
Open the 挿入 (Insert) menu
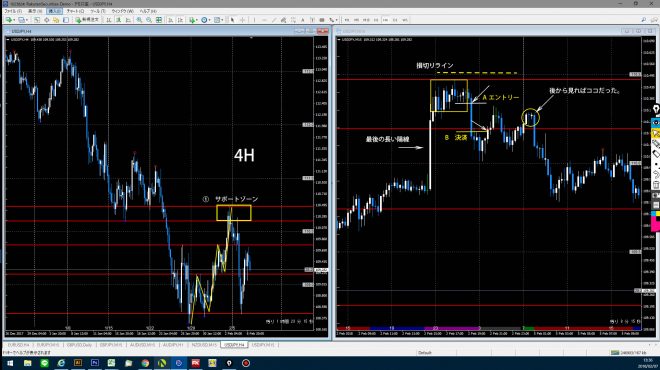tap(54, 11)
